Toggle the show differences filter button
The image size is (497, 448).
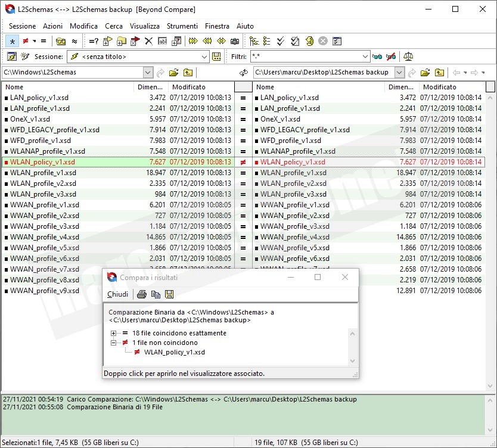[26, 41]
